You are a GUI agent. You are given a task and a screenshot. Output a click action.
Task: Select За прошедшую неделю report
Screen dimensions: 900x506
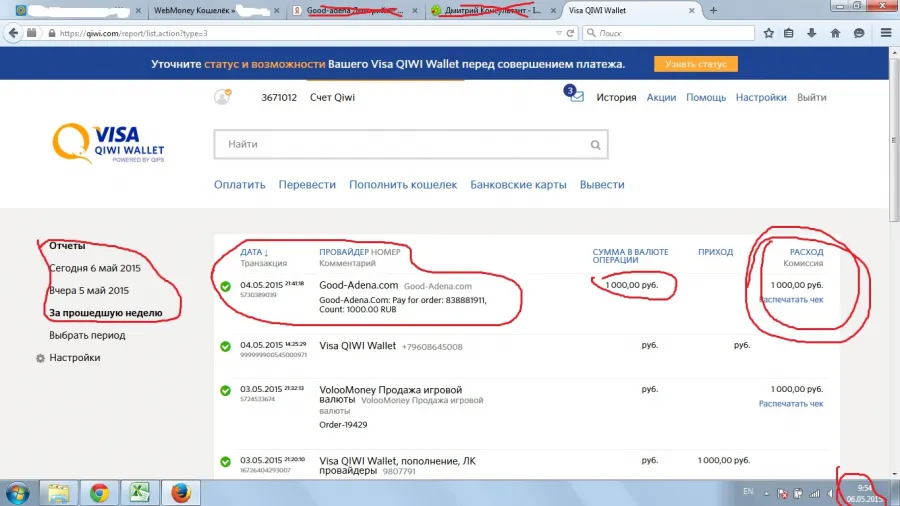(x=106, y=313)
